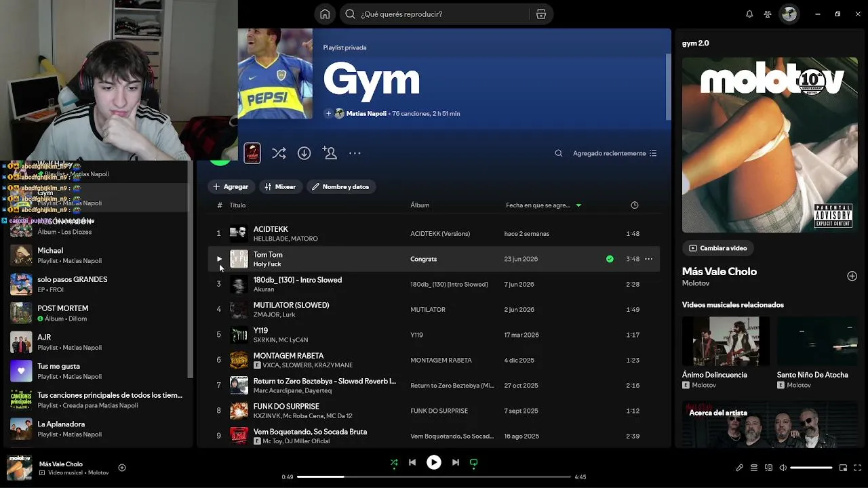Play the track Tom Tom
This screenshot has width=868, height=488.
point(219,259)
